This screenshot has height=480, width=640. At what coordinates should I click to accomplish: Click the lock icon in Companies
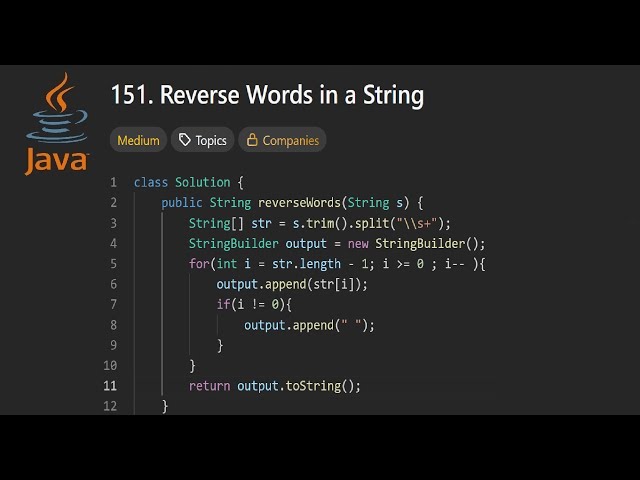pos(252,140)
